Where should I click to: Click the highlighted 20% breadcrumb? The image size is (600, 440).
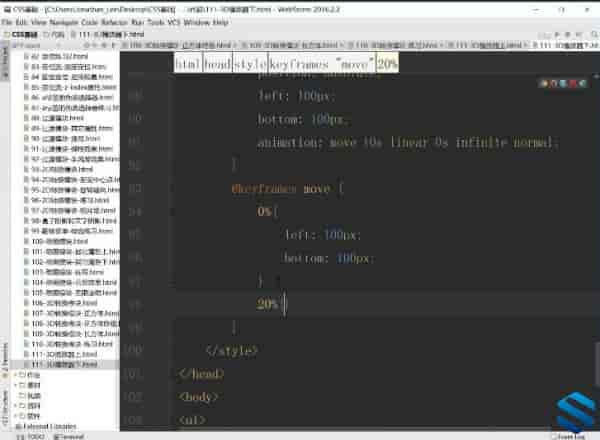click(387, 63)
